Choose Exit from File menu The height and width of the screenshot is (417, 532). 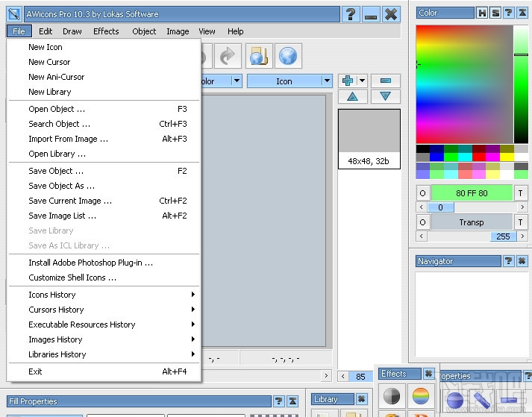point(104,371)
